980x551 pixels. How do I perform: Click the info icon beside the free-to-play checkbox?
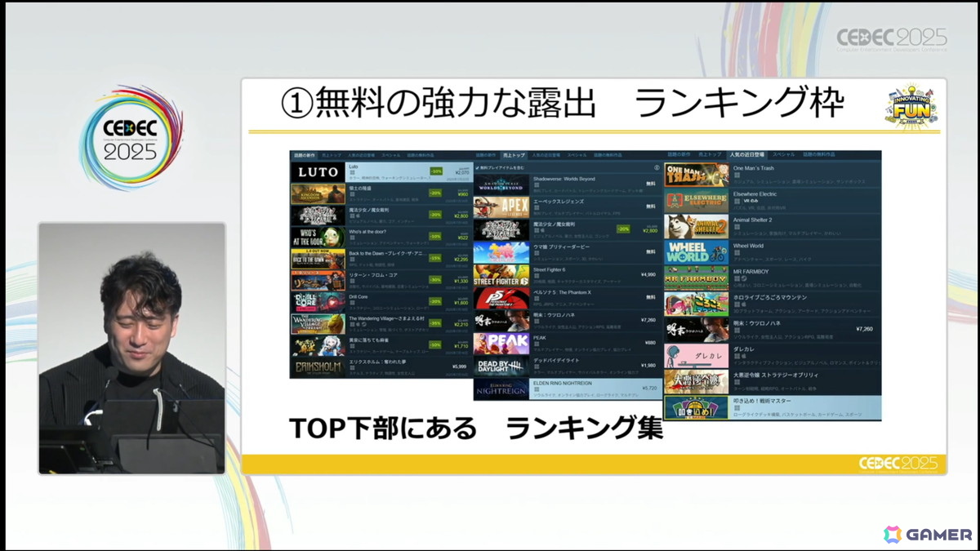click(657, 167)
